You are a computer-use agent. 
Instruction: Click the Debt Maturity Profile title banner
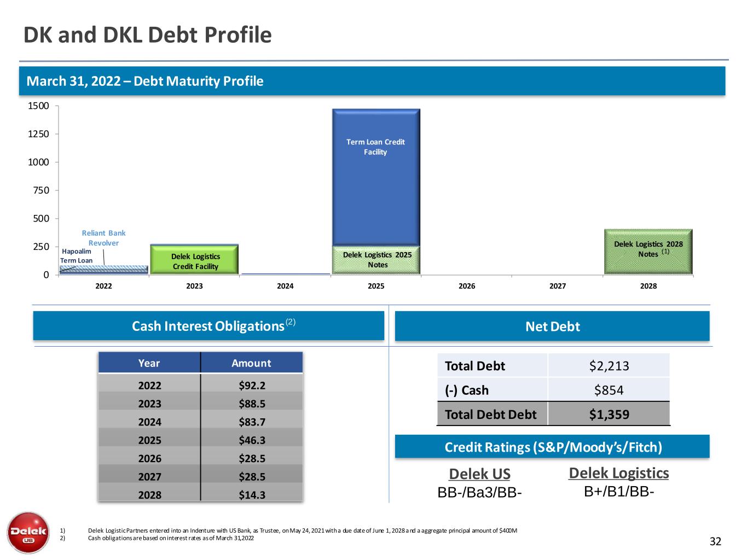point(372,81)
